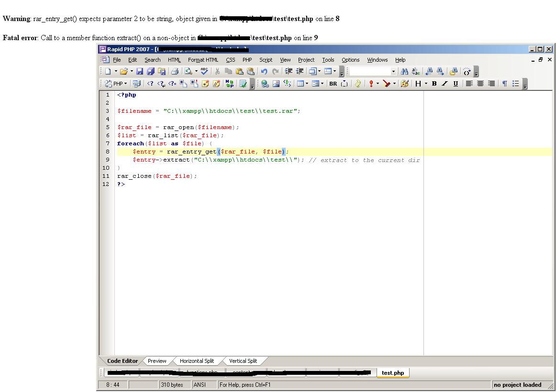Toggle italic formatting
556x392 pixels.
[445, 84]
